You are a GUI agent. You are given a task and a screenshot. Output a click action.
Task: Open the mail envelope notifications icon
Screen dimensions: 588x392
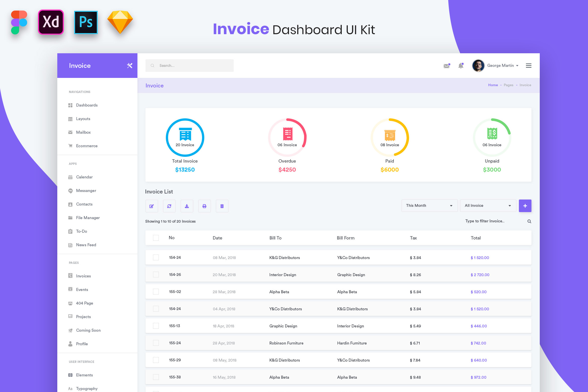(447, 66)
